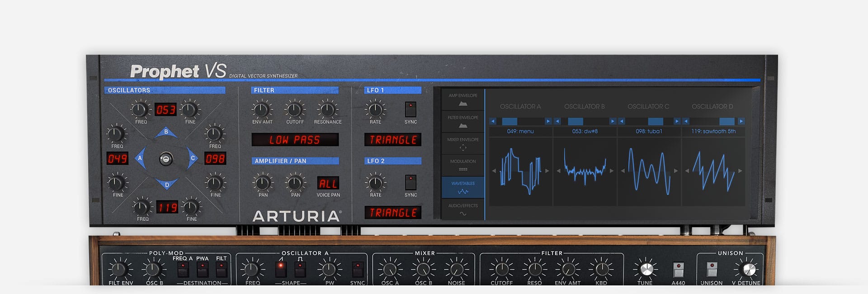Image resolution: width=868 pixels, height=294 pixels.
Task: Switch to the Modulation tab
Action: coord(463,165)
